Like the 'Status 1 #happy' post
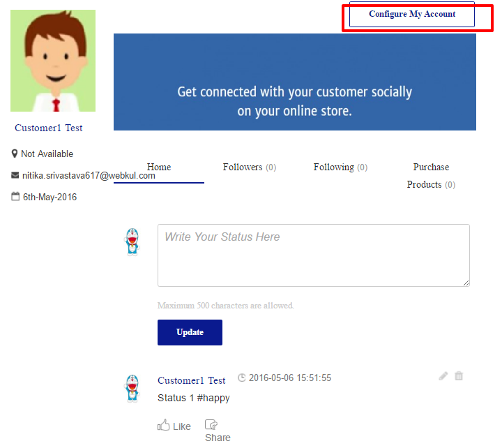The height and width of the screenshot is (448, 502). (174, 426)
